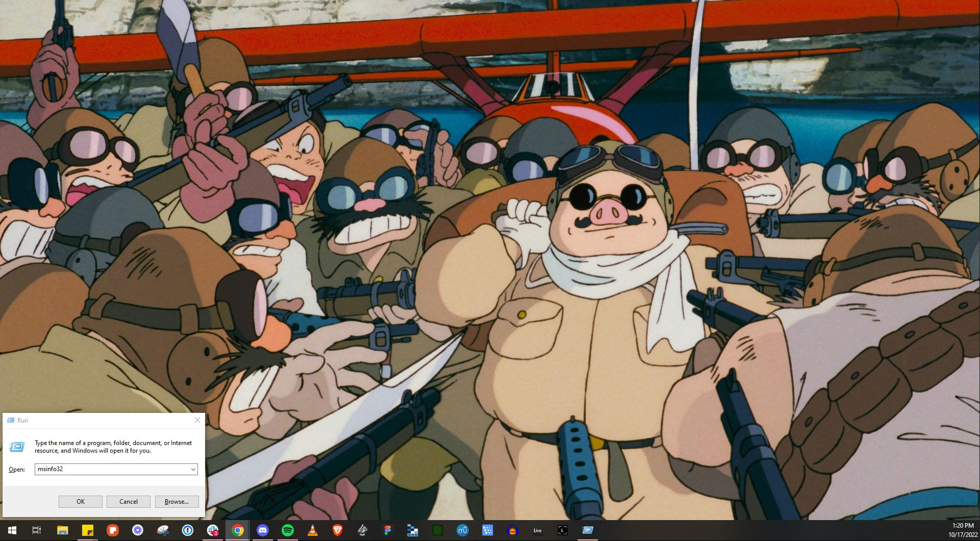Open the Windows Start menu
This screenshot has width=980, height=541.
coord(12,530)
